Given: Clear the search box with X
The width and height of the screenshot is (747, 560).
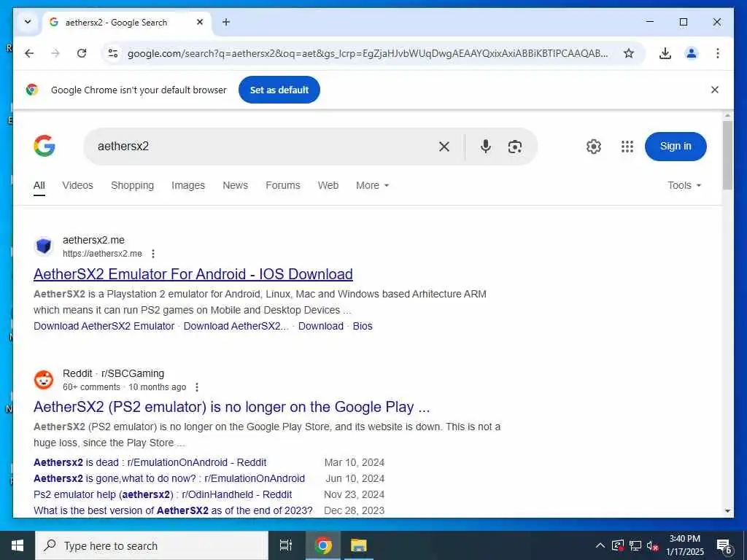Looking at the screenshot, I should click(444, 147).
